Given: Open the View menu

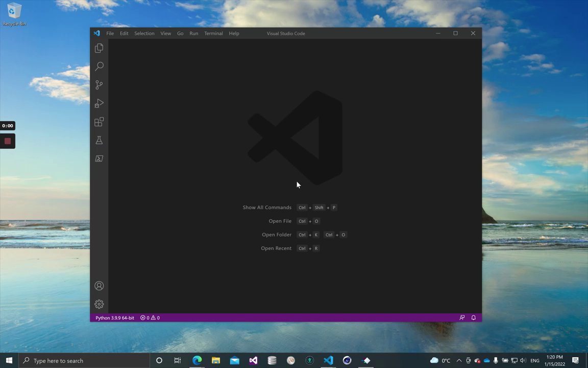Looking at the screenshot, I should [x=166, y=33].
